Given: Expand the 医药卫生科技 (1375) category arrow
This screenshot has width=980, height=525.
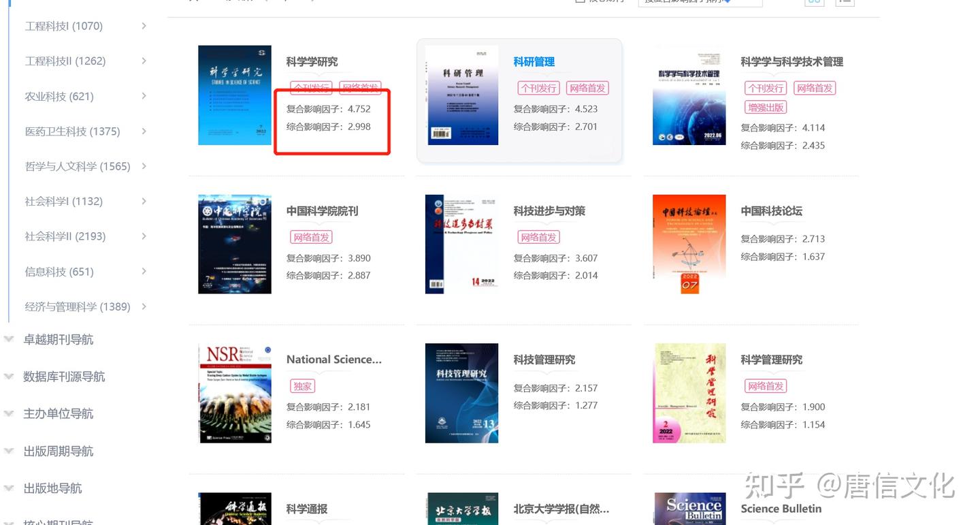Looking at the screenshot, I should (x=144, y=131).
